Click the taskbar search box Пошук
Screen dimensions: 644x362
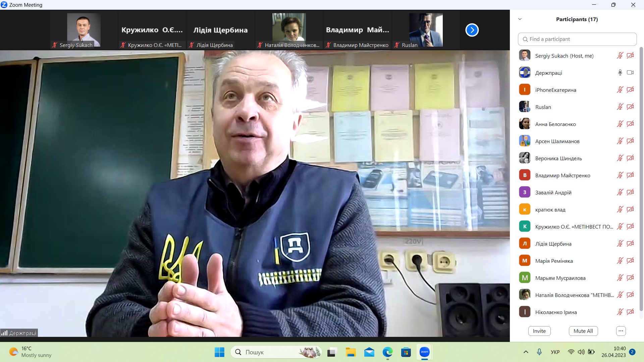[x=276, y=352]
